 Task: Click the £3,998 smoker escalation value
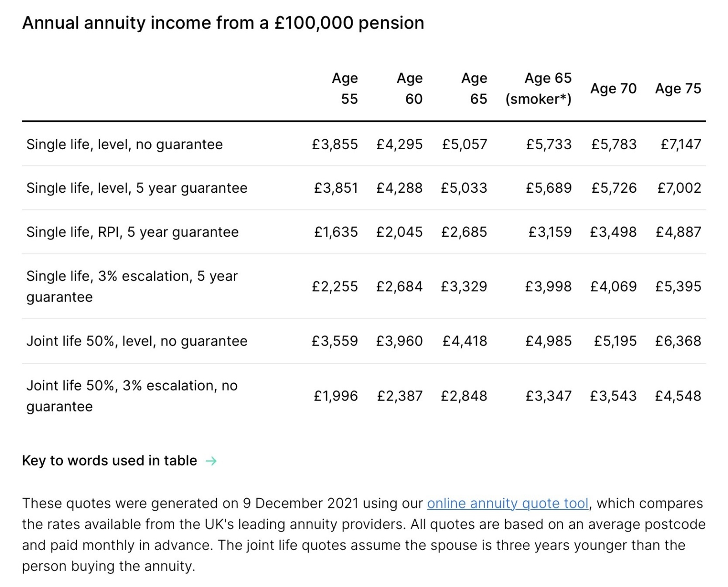point(548,286)
